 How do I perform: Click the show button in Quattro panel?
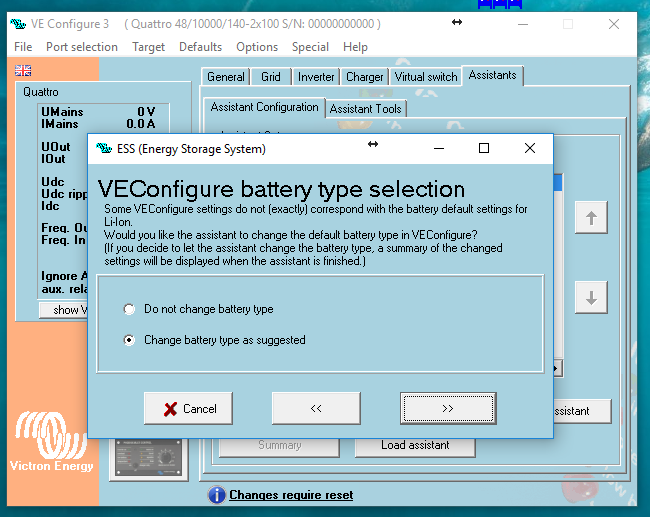tap(64, 310)
